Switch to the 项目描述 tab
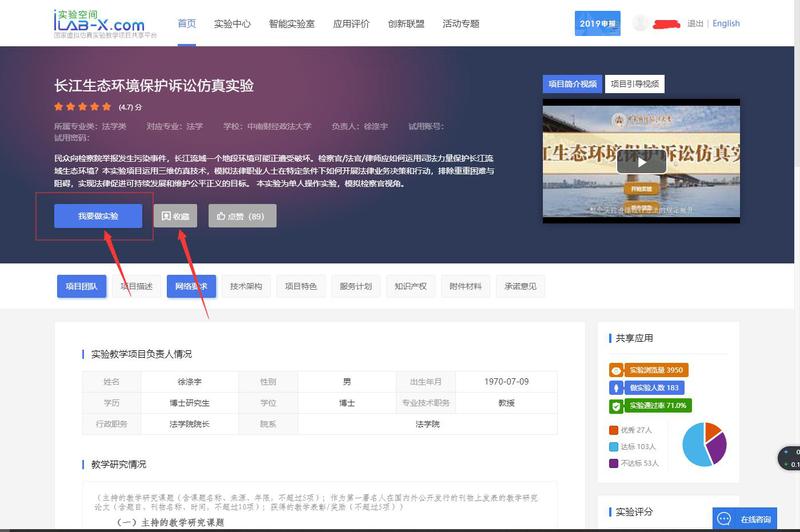This screenshot has width=800, height=532. click(136, 286)
